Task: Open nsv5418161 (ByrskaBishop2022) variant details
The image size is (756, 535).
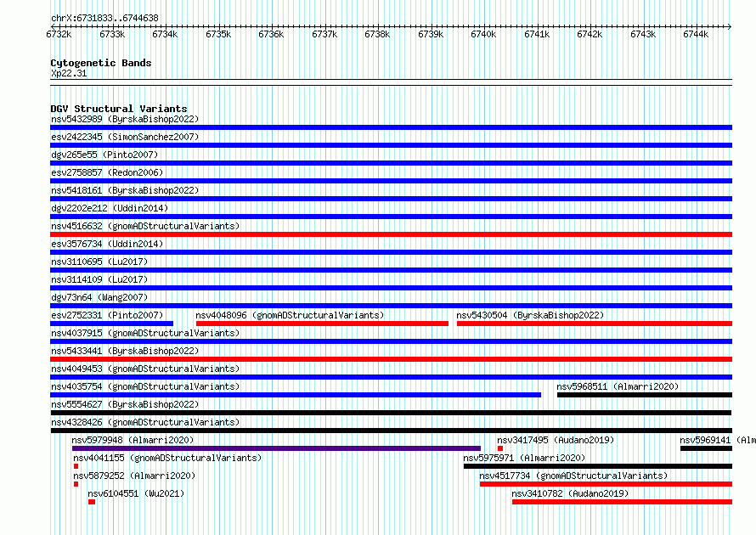Action: [125, 190]
